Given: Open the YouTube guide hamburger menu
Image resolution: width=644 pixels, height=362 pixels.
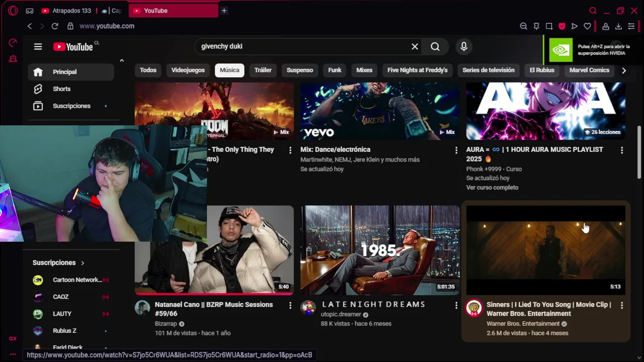Looking at the screenshot, I should pyautogui.click(x=38, y=47).
